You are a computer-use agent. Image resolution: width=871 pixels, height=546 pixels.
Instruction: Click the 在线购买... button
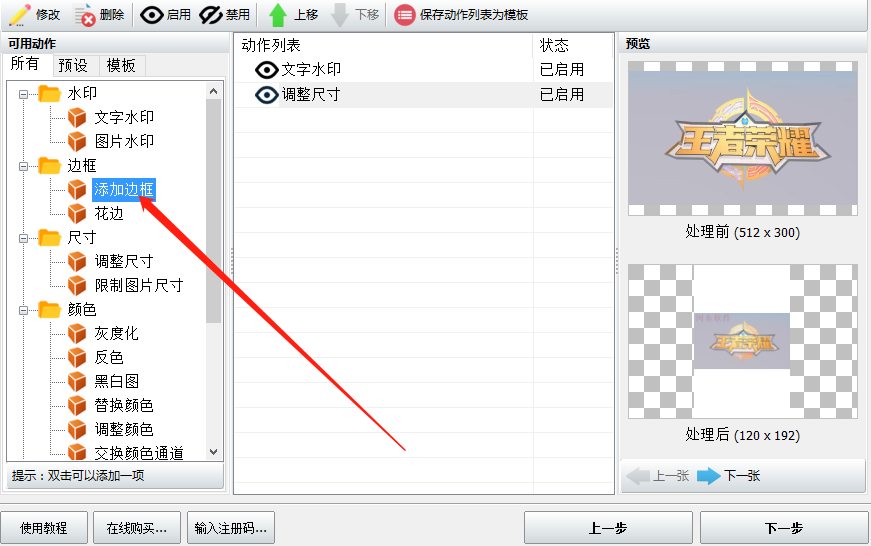[x=137, y=528]
